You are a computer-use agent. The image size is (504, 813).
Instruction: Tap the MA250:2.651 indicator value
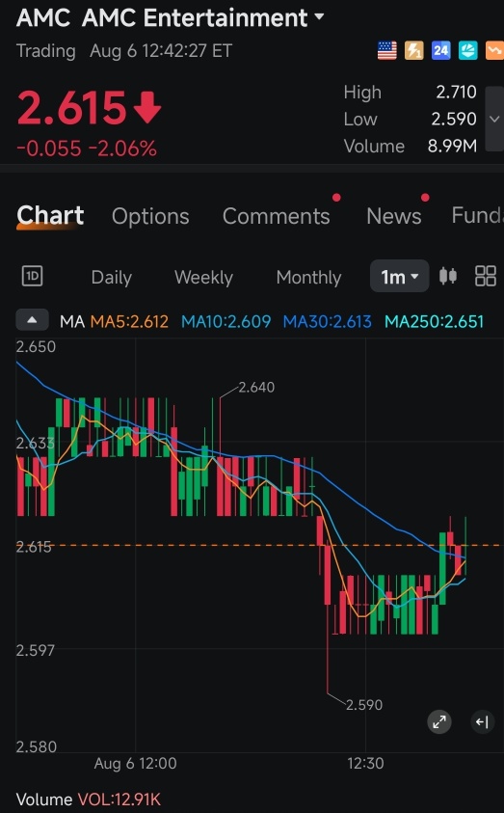434,321
